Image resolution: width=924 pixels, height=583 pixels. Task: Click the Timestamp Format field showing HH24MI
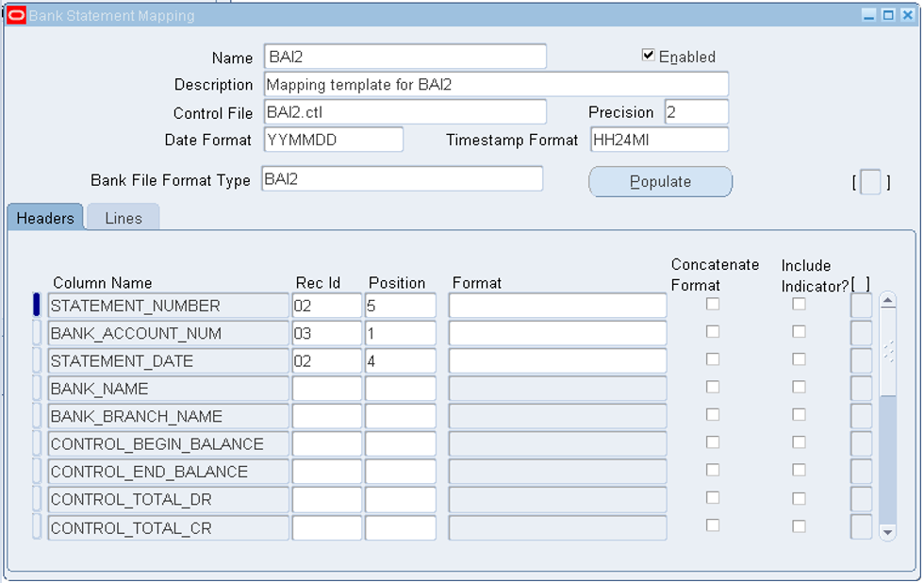[x=659, y=139]
